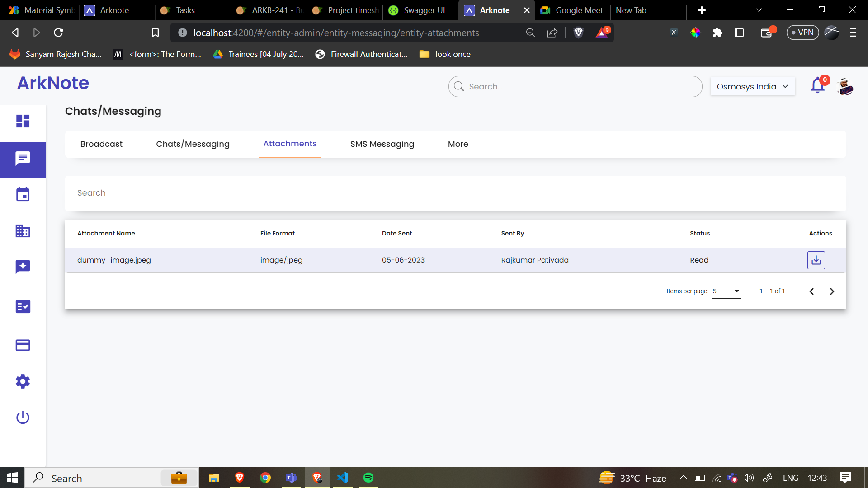Click the payment card sidebar icon

tap(23, 345)
